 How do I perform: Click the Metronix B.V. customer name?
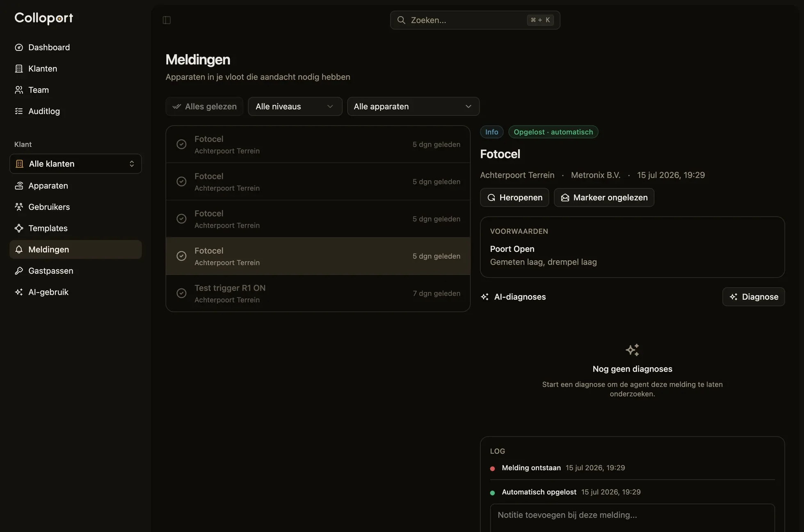pos(595,175)
